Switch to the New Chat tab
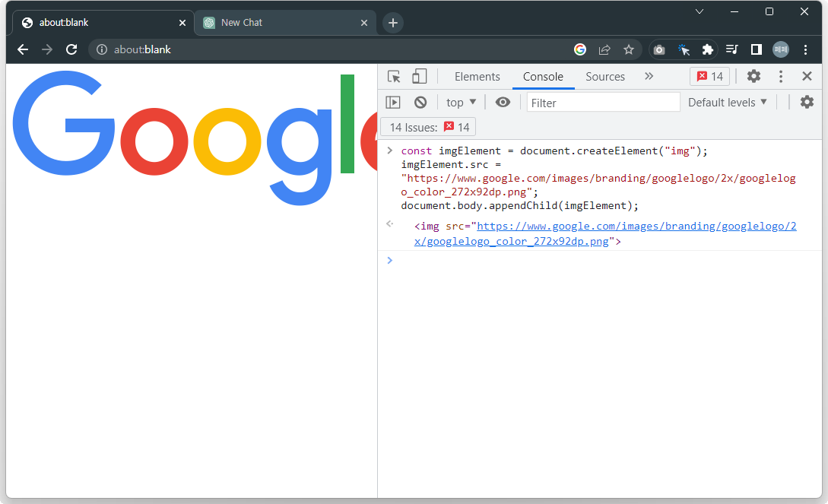Screen dimensions: 828x504 click(x=285, y=23)
